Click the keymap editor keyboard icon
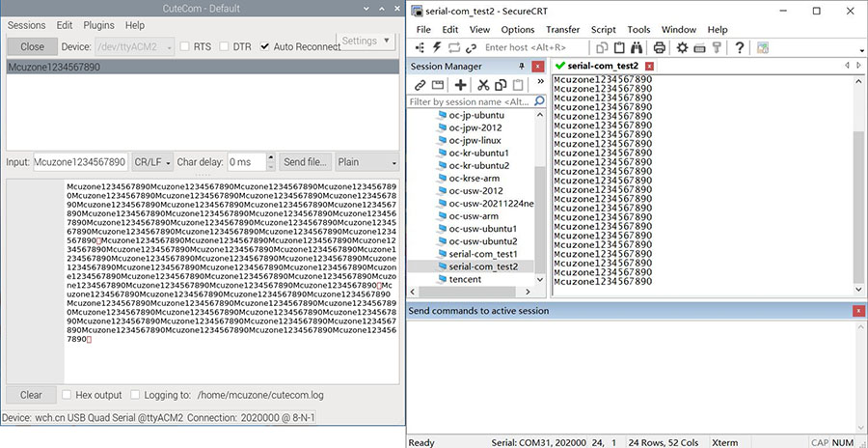868x448 pixels. click(x=699, y=47)
